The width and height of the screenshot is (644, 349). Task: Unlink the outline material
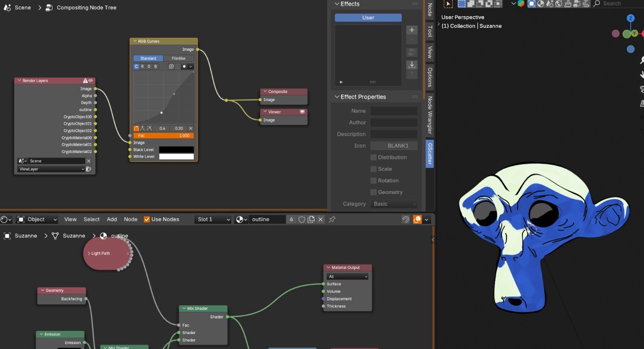click(320, 219)
